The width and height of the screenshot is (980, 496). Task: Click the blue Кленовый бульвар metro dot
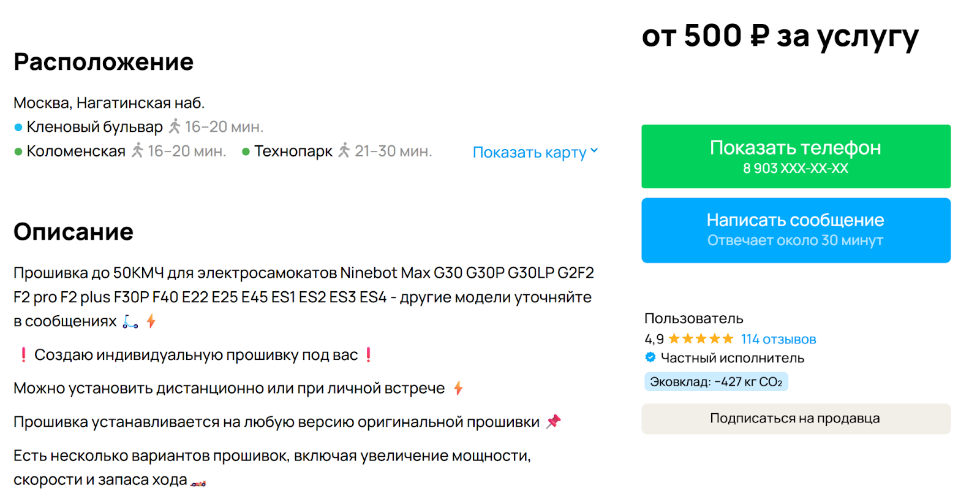(18, 128)
